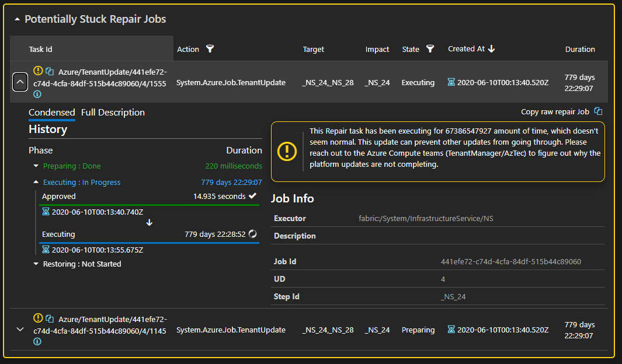Click timestamp 2020-06-10T00:13:40.740Z
The height and width of the screenshot is (364, 622).
(98, 212)
